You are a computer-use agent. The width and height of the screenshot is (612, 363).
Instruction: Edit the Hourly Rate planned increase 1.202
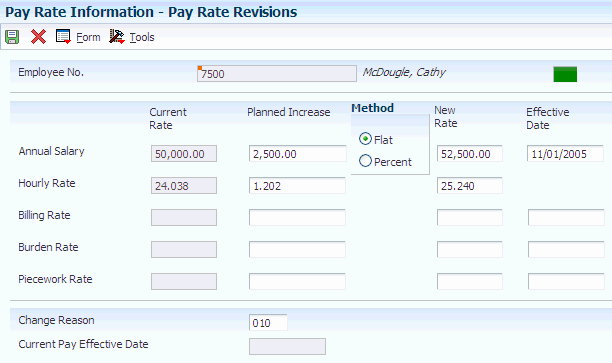point(297,186)
